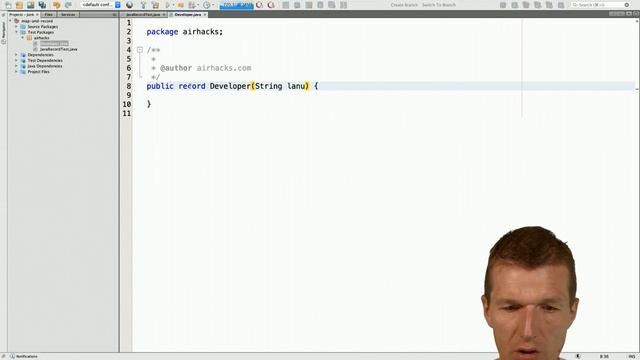Click the toolbar search field
640x360 pixels.
[597, 5]
